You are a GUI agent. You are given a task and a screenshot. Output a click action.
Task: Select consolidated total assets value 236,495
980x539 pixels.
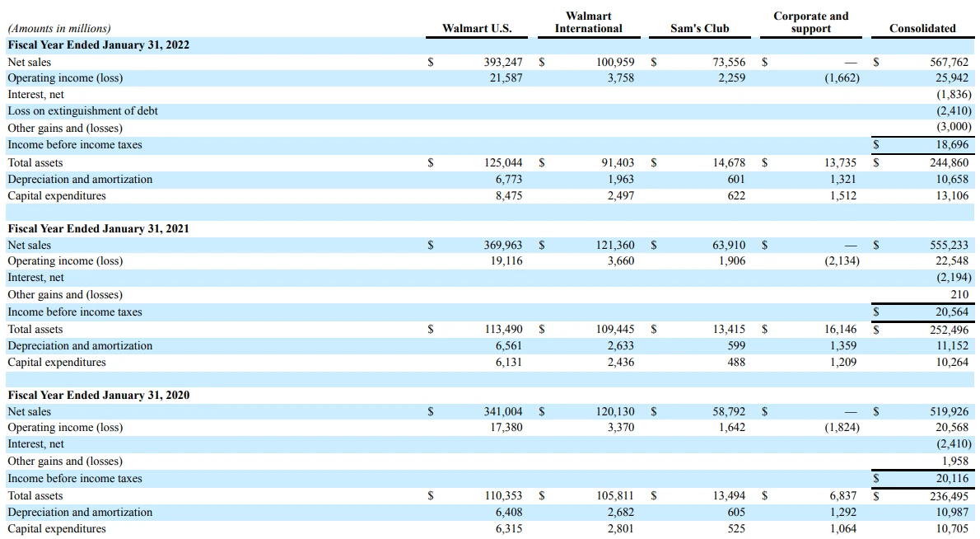coord(949,496)
